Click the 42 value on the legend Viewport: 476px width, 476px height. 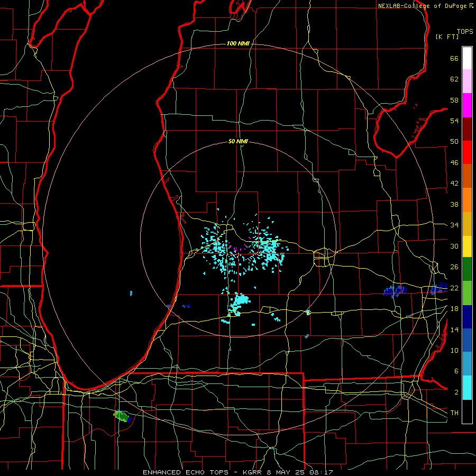coord(454,184)
